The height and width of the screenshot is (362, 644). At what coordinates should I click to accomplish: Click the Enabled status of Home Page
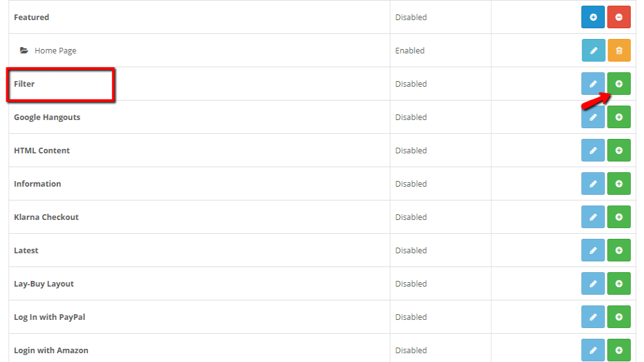pyautogui.click(x=410, y=51)
